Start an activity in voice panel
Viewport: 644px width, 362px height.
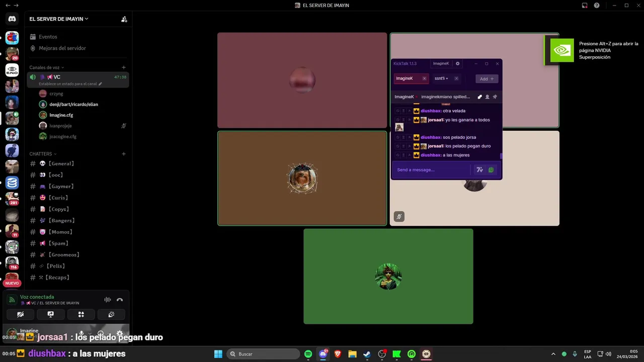tap(81, 314)
